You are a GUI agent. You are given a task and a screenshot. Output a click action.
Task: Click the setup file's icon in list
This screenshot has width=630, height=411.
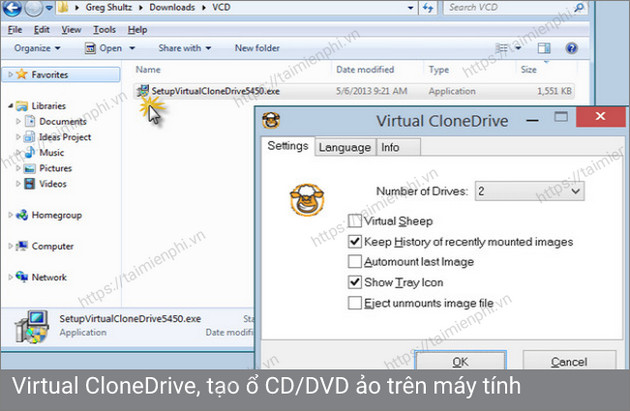tap(143, 91)
